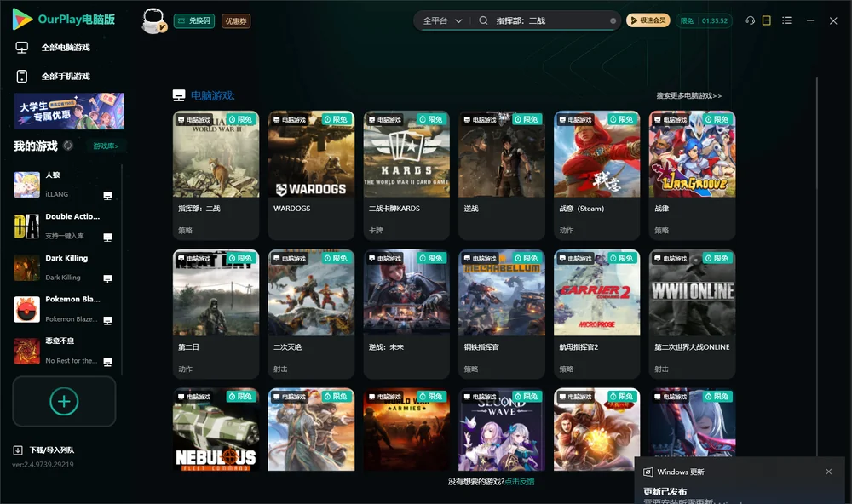The width and height of the screenshot is (852, 504).
Task: Open the 战意 (Steam) game card
Action: (x=596, y=175)
